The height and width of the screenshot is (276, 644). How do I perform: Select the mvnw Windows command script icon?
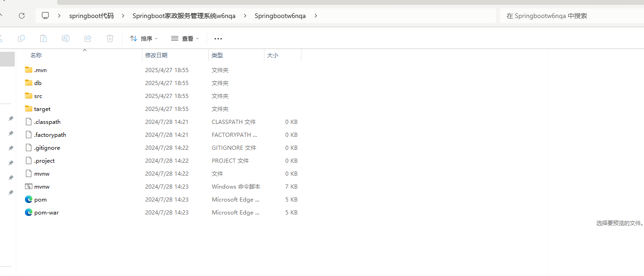click(x=29, y=186)
